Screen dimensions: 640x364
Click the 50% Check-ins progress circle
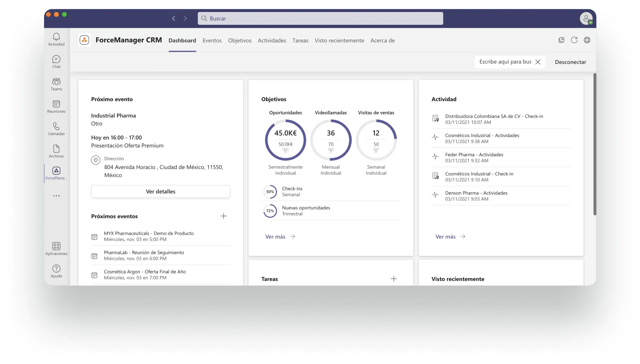pos(270,192)
